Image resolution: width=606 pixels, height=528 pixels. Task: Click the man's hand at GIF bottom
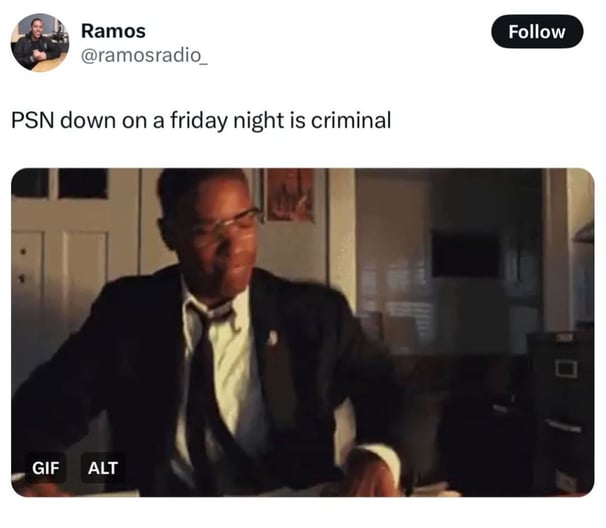371,473
